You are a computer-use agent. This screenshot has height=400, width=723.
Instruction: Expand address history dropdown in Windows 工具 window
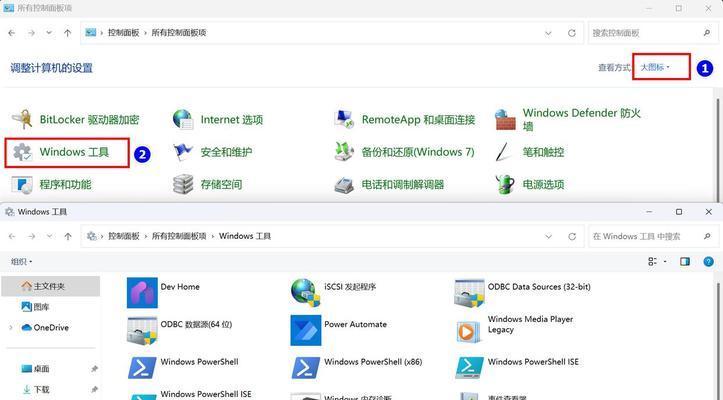click(x=548, y=236)
